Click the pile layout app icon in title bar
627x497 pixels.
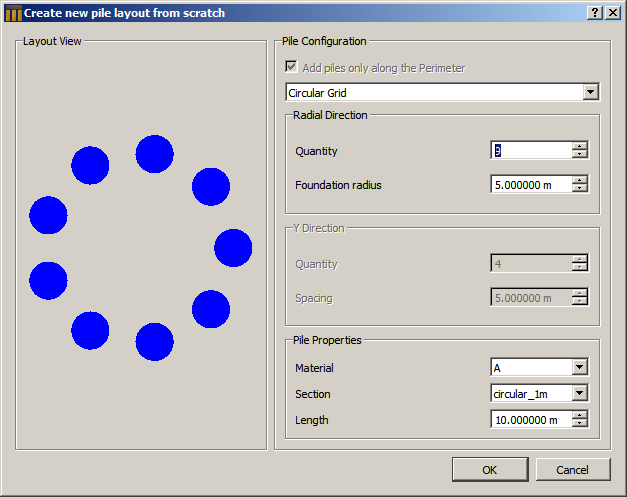[13, 13]
